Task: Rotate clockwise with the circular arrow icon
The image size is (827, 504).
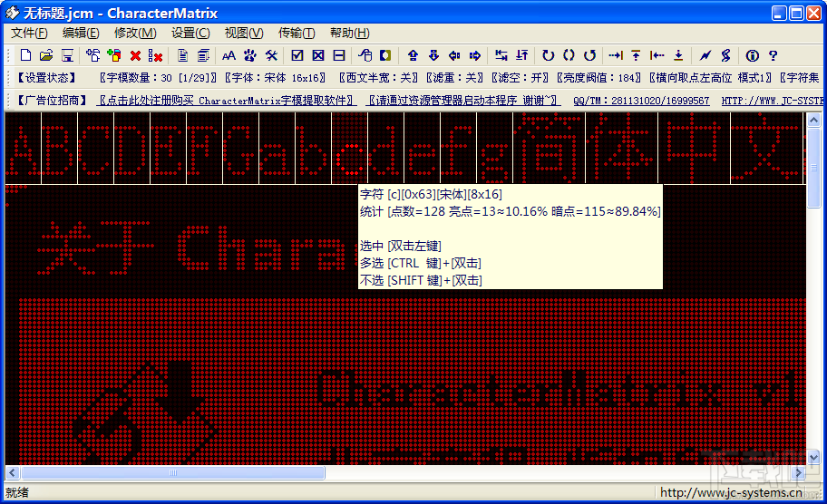Action: click(548, 55)
